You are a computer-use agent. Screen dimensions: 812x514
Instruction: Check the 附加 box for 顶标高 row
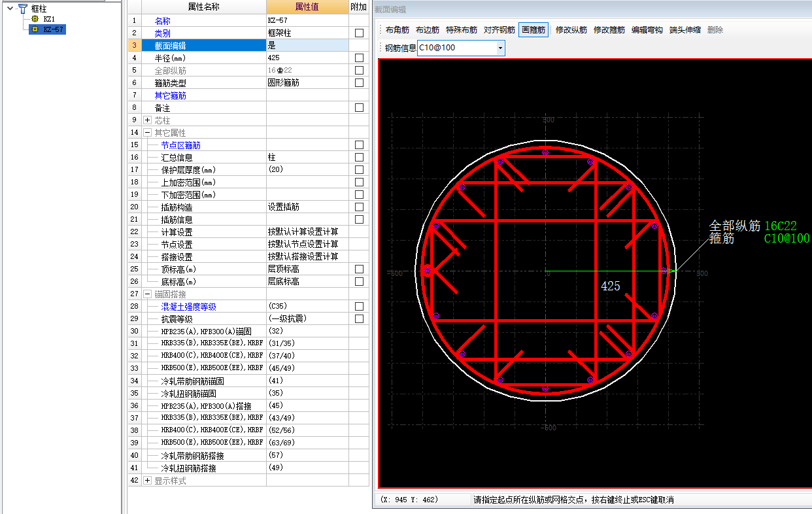pos(359,269)
